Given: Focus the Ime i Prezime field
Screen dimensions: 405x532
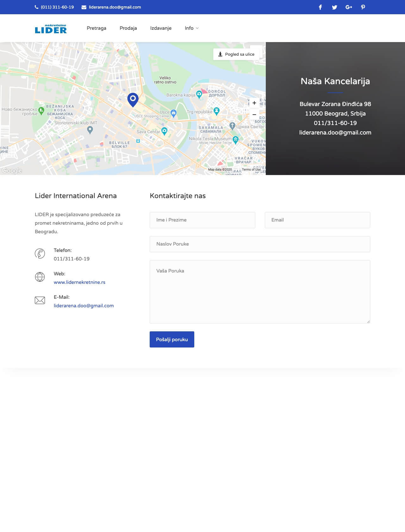Looking at the screenshot, I should [x=202, y=220].
